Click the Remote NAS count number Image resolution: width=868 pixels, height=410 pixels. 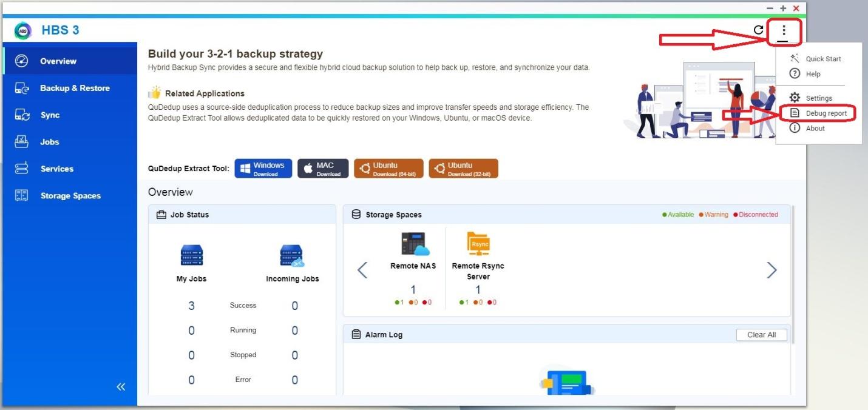[413, 290]
